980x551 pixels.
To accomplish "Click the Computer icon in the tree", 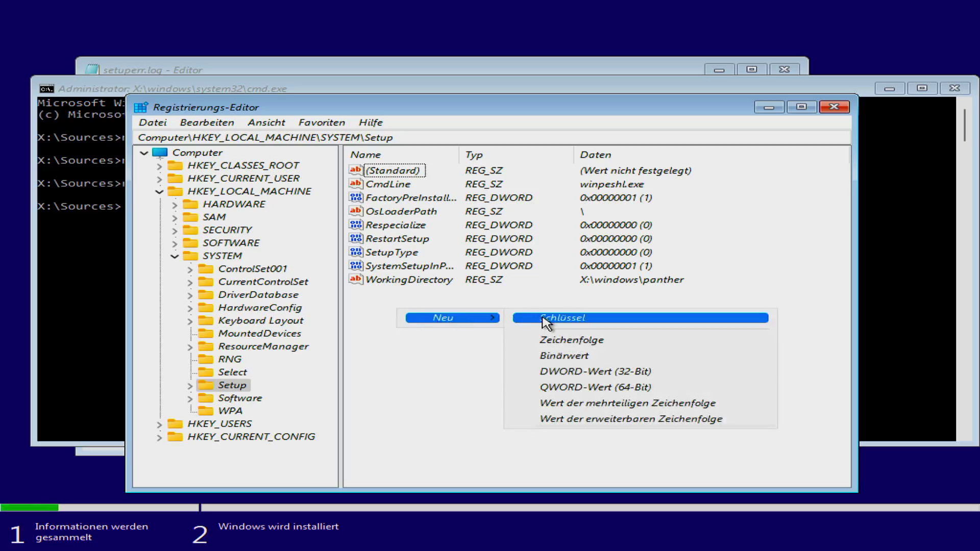I will [x=160, y=153].
